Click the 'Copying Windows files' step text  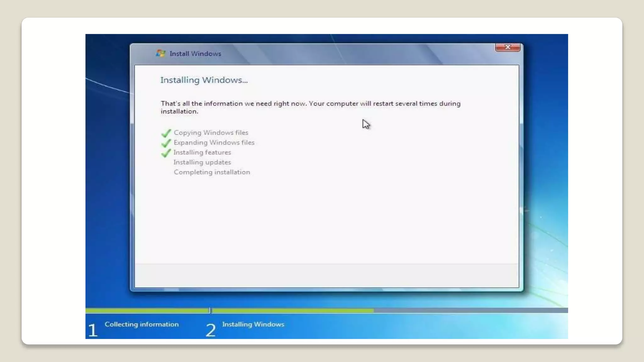coord(211,133)
